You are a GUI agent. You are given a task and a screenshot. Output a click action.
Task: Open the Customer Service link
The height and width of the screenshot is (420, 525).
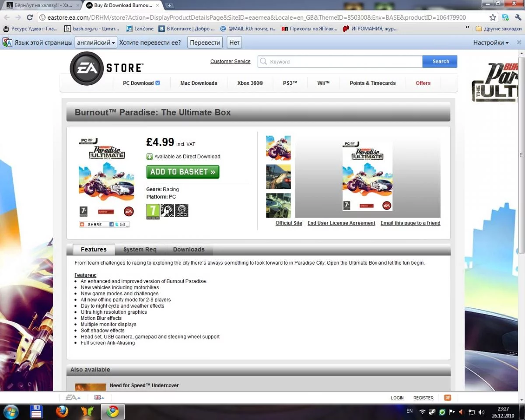coord(231,62)
